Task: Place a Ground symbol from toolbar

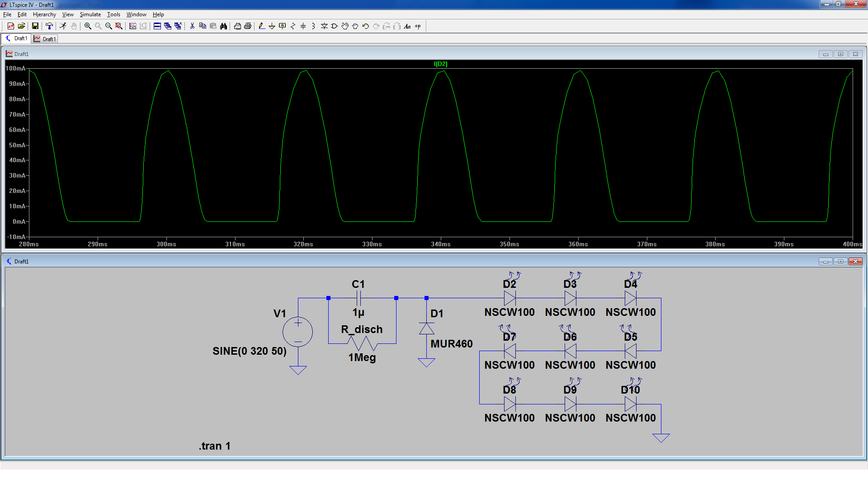Action: [x=272, y=26]
